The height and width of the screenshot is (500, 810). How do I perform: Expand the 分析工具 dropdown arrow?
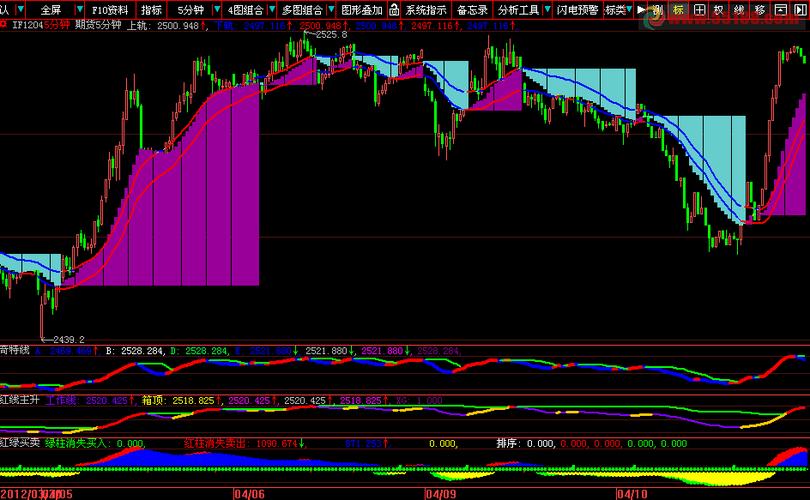547,9
